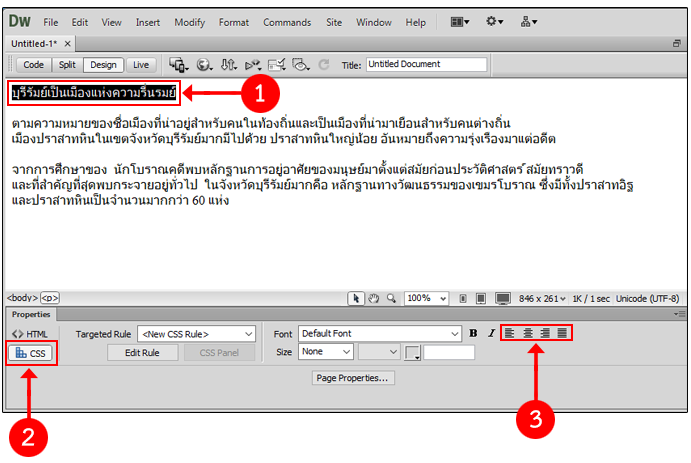Open the Preview in Browser globe icon
The height and width of the screenshot is (463, 691).
(204, 65)
